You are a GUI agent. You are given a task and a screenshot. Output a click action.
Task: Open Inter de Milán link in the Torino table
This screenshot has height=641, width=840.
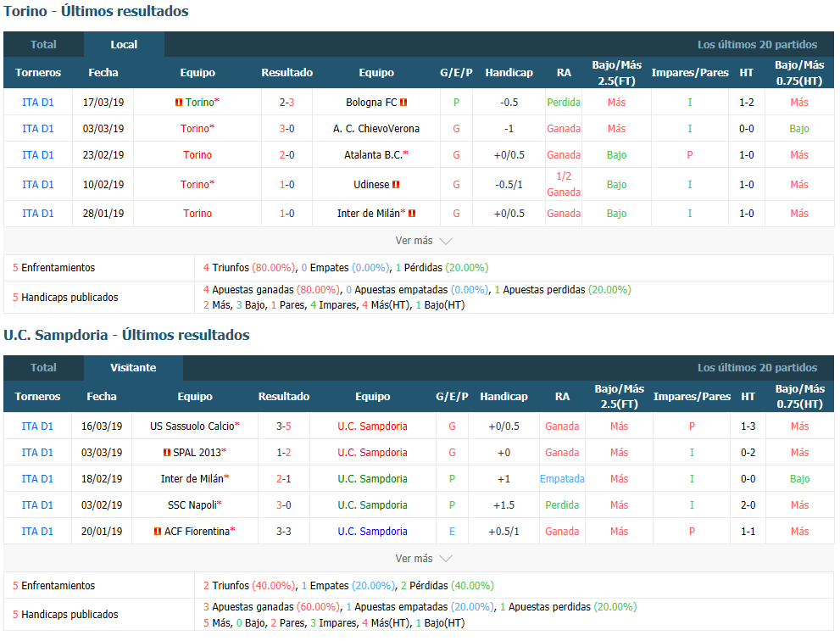(369, 214)
